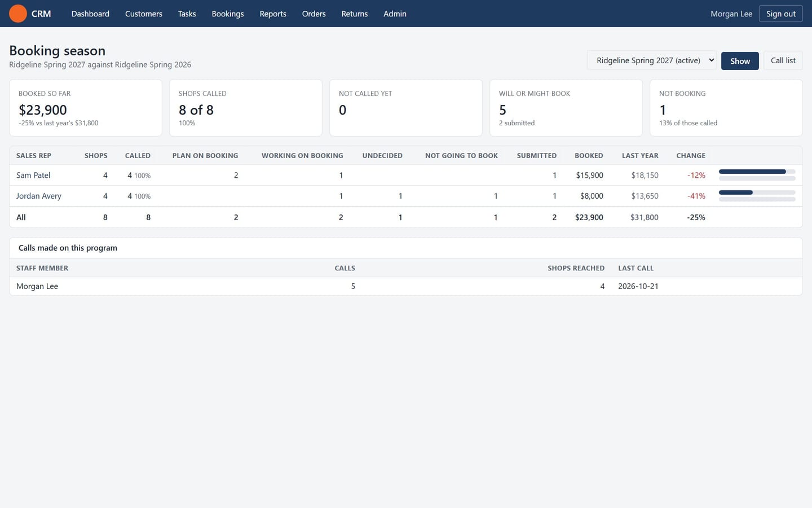Click the Calls made on this program heading
Screen dimensions: 812x508
point(68,248)
